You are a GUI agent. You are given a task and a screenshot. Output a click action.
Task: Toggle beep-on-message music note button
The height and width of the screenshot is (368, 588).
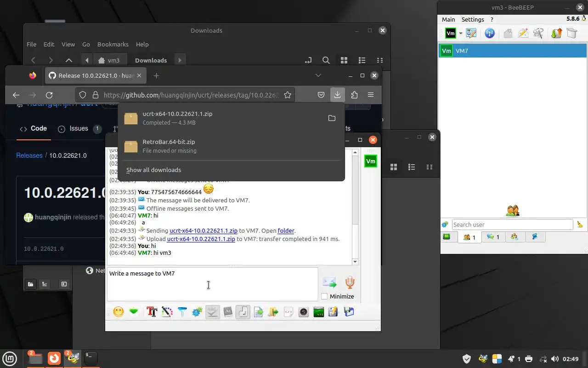point(243,312)
